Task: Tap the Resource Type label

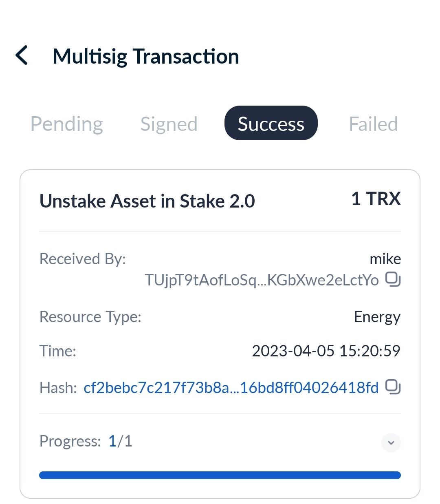Action: pyautogui.click(x=90, y=317)
